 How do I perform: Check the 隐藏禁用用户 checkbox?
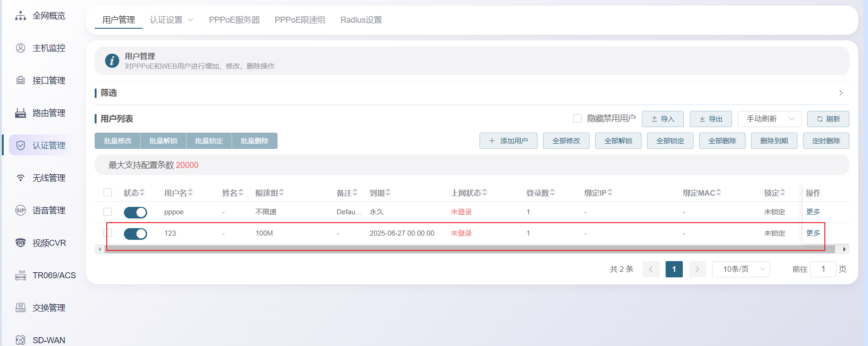pyautogui.click(x=577, y=119)
